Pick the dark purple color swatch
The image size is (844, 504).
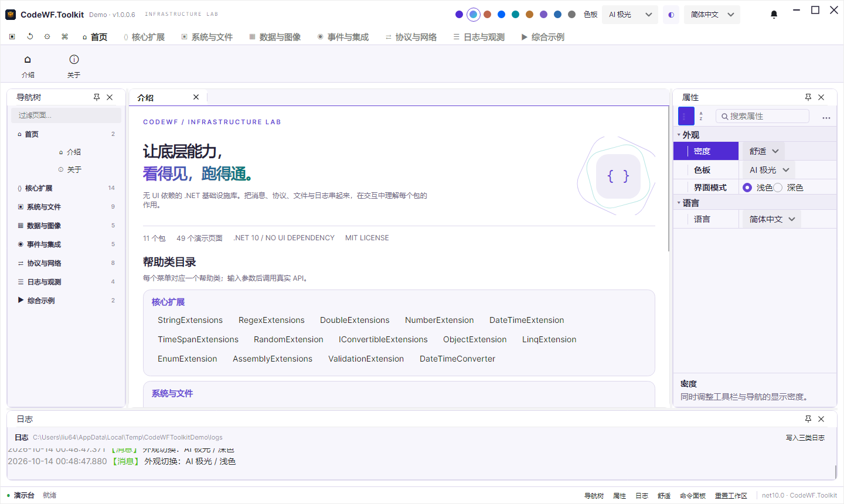459,15
